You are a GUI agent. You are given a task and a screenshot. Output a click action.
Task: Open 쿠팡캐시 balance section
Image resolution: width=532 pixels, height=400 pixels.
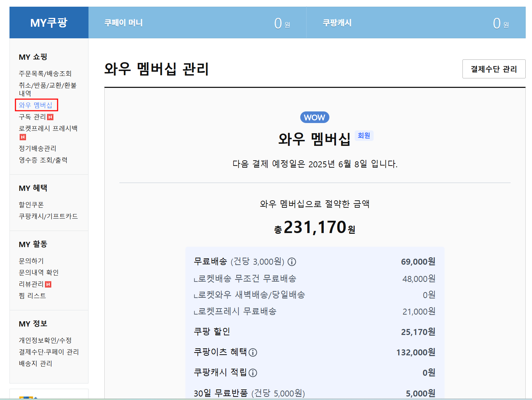(x=416, y=22)
